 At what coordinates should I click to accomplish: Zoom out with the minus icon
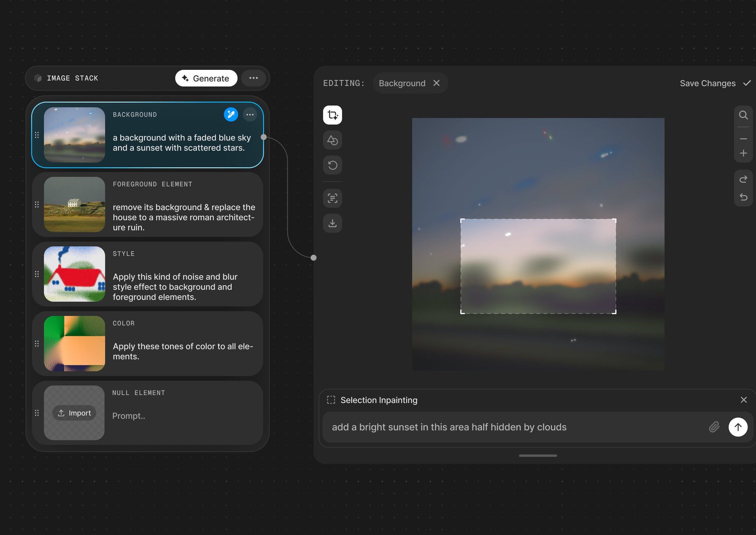pyautogui.click(x=743, y=139)
